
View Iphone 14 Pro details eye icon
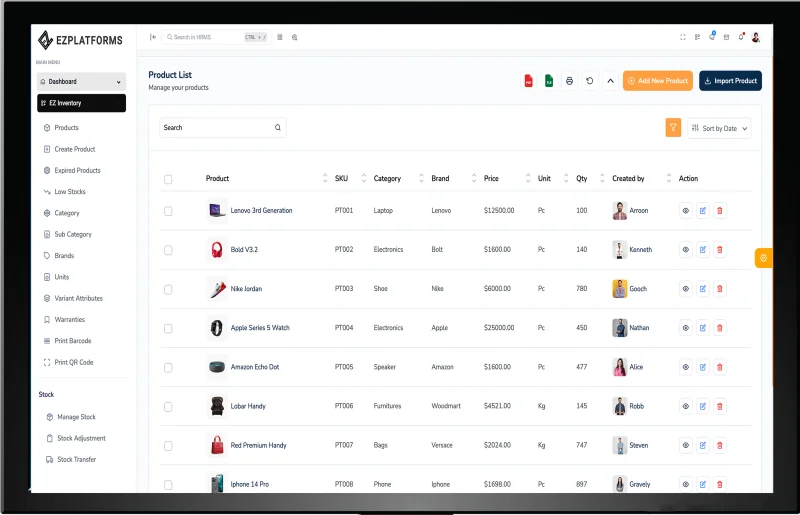coord(686,484)
